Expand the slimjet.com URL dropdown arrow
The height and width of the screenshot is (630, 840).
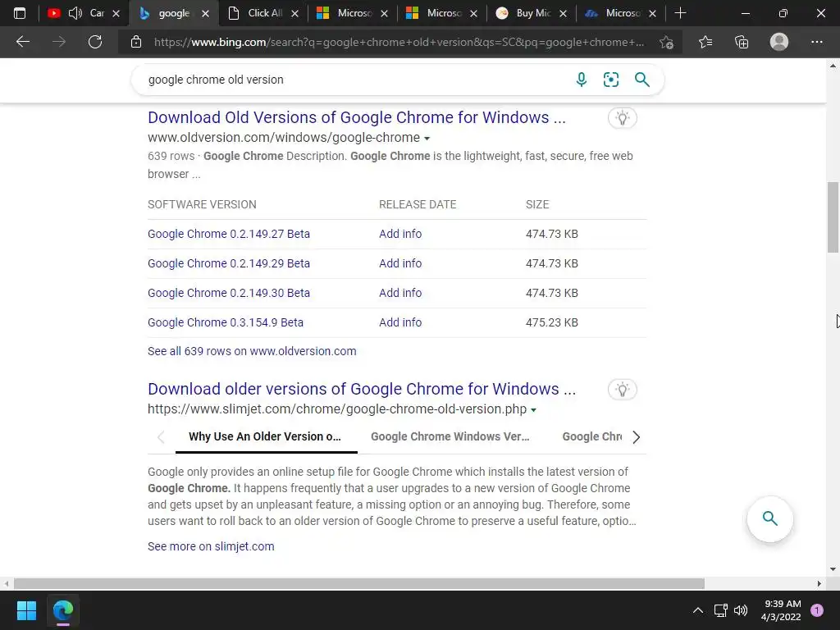[x=533, y=410]
